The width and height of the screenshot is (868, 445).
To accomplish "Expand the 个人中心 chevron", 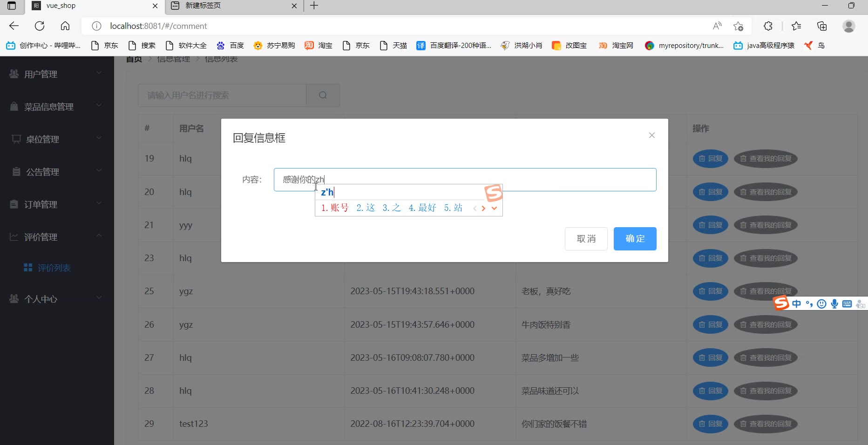I will [99, 298].
